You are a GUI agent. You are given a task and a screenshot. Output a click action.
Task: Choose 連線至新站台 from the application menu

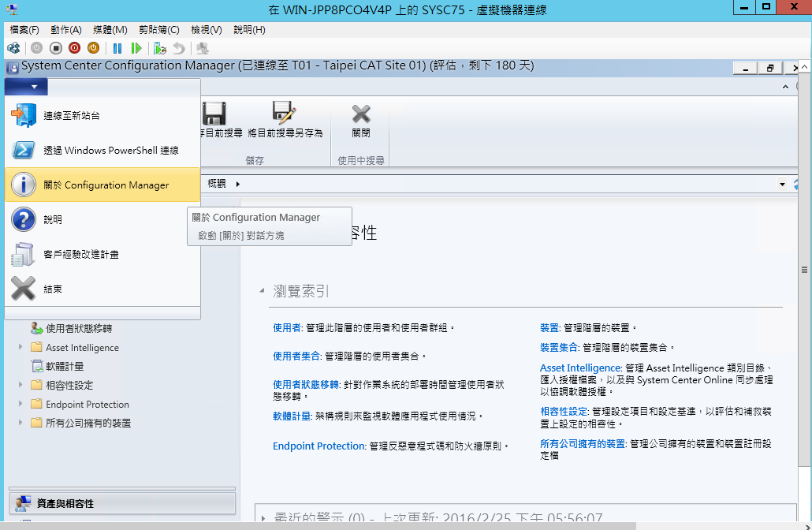[x=102, y=115]
